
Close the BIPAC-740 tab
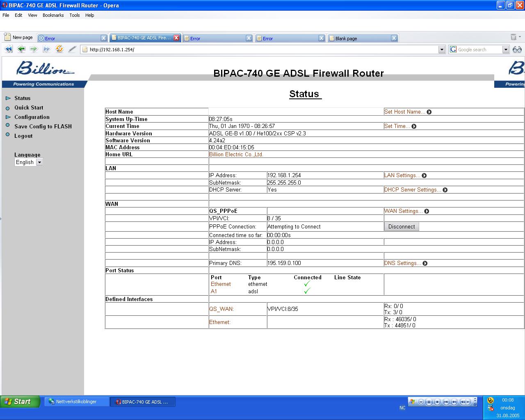click(x=176, y=38)
